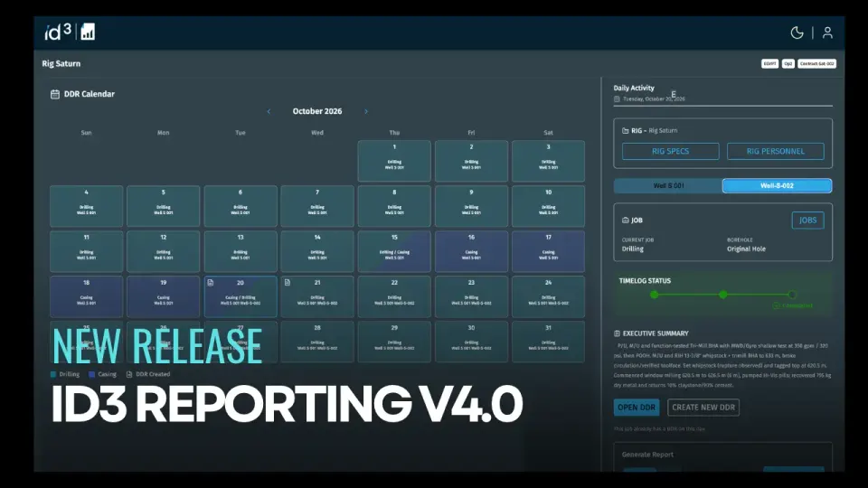
Task: Select October 7 calendar day
Action: click(x=317, y=206)
